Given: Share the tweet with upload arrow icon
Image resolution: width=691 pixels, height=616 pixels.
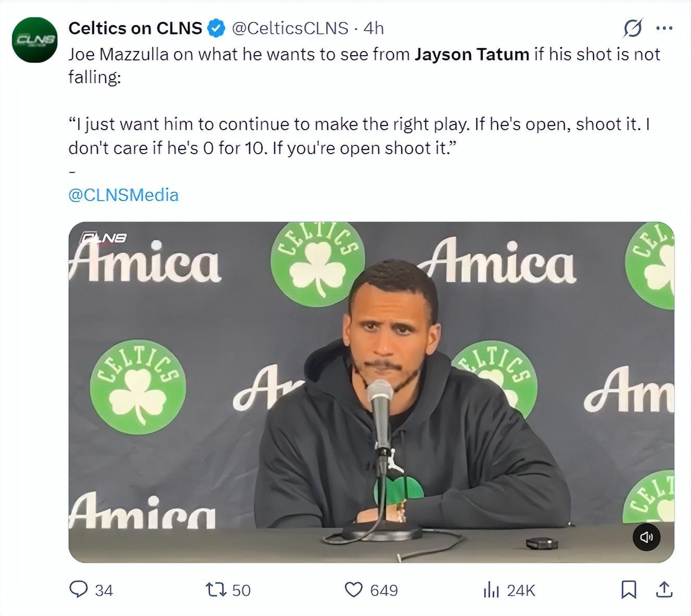Looking at the screenshot, I should pyautogui.click(x=664, y=589).
